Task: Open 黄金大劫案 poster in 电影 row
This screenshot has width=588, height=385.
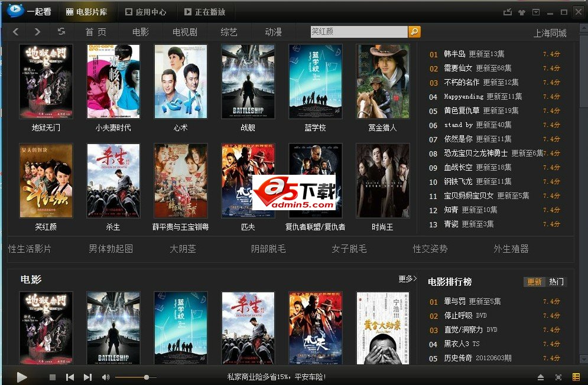Action: tap(382, 328)
